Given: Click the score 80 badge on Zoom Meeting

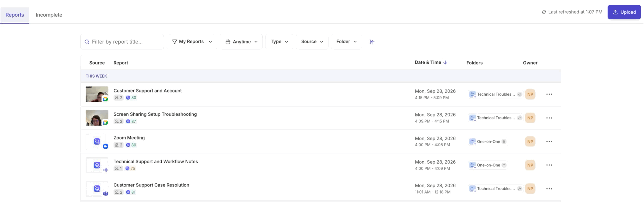Looking at the screenshot, I should 131,145.
